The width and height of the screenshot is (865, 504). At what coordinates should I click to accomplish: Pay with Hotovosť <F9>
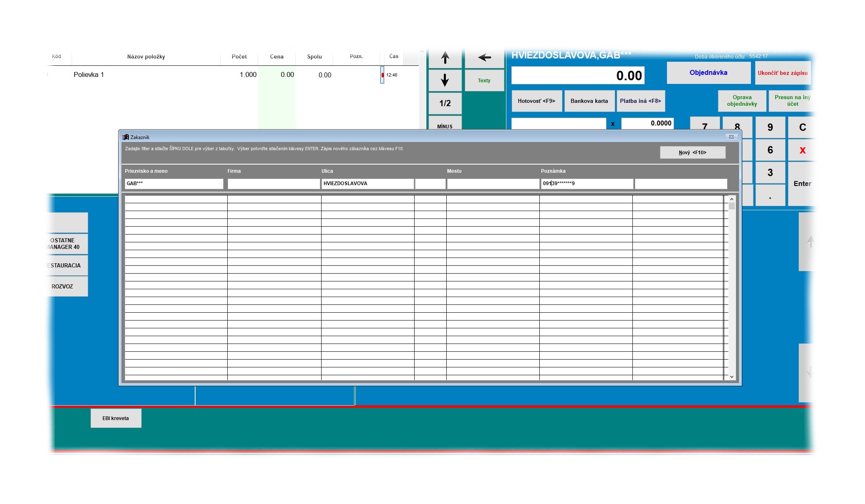(x=536, y=101)
